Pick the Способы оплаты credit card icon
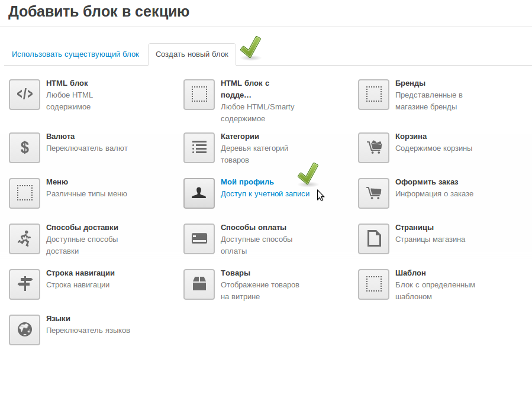Image resolution: width=532 pixels, height=395 pixels. [x=199, y=238]
